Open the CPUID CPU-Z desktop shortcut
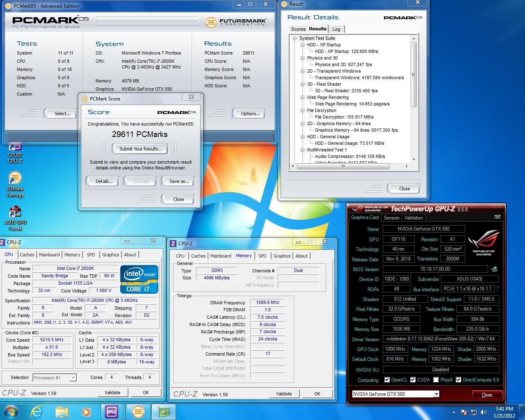 pyautogui.click(x=15, y=153)
